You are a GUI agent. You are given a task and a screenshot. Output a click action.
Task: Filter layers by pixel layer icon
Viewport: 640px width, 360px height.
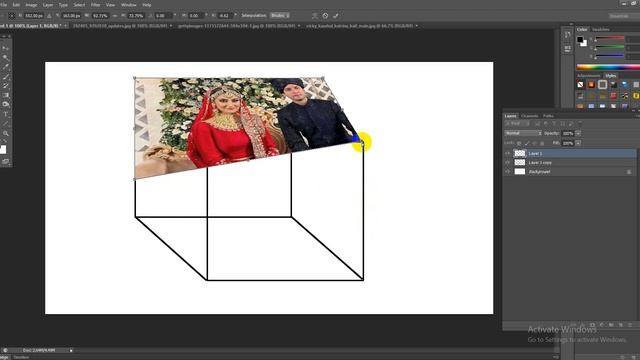[x=538, y=123]
